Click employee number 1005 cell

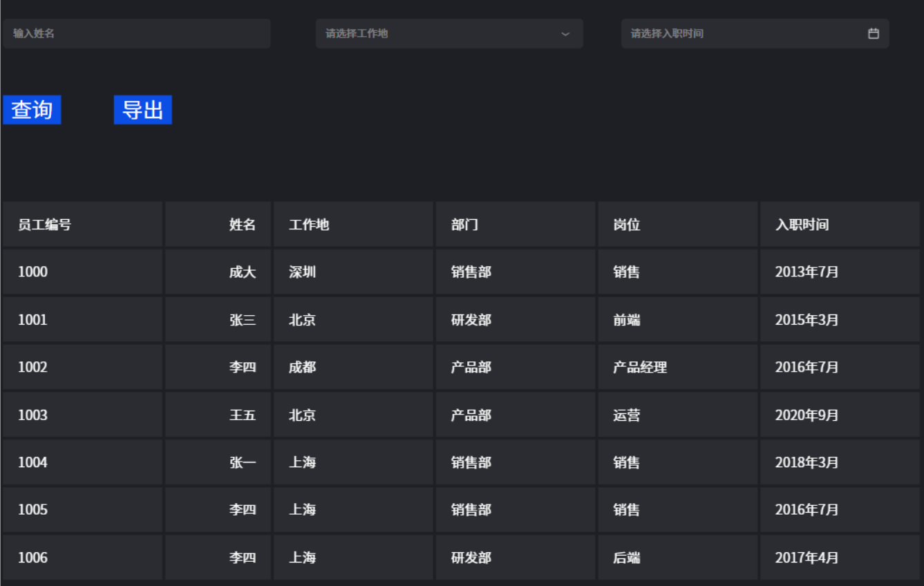tap(82, 510)
